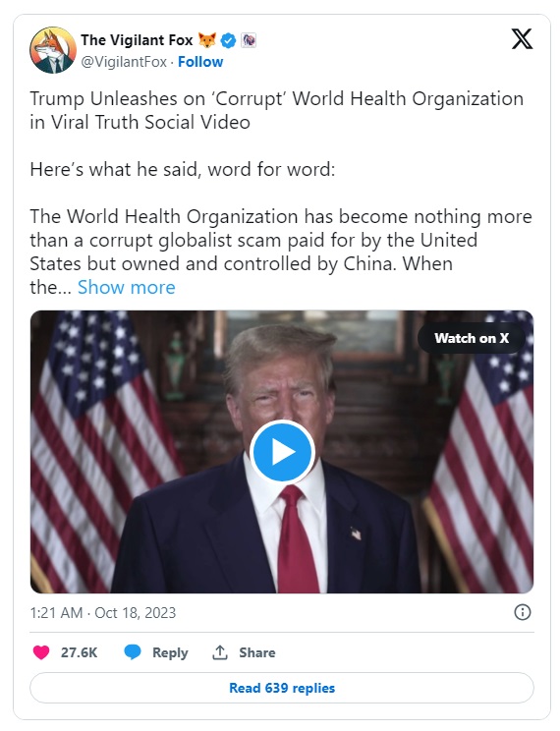
Task: Click Read 639 replies button
Action: point(282,688)
